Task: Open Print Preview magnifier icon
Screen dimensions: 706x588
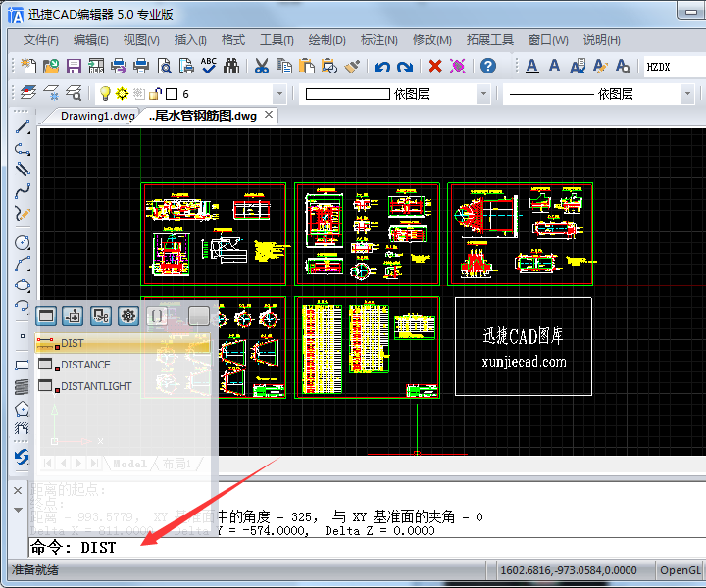Action: coord(164,66)
